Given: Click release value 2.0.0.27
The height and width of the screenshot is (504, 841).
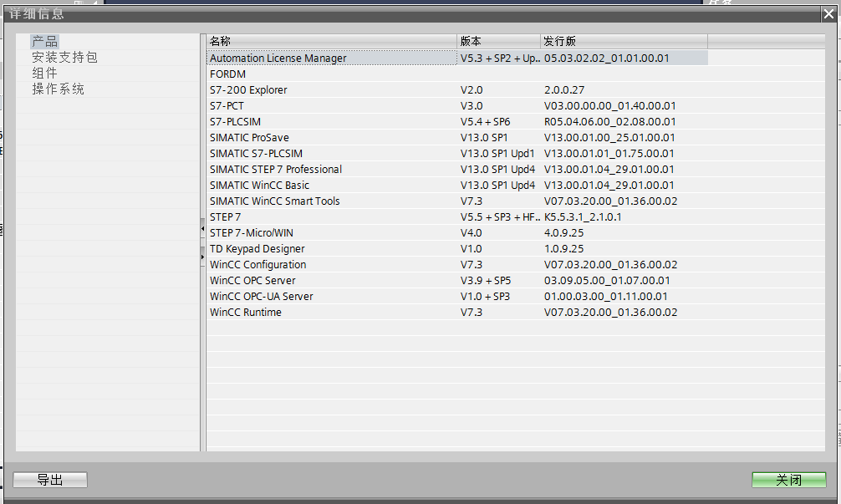Looking at the screenshot, I should (564, 90).
